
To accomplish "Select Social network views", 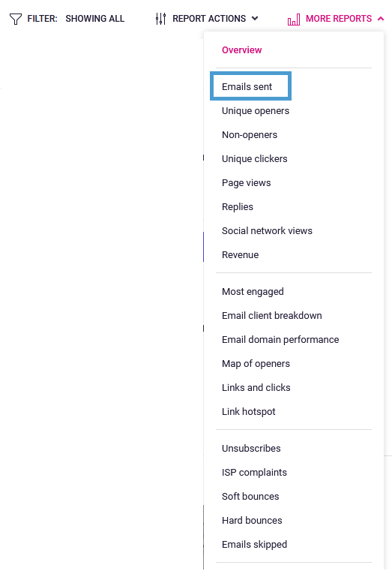I will [x=267, y=231].
